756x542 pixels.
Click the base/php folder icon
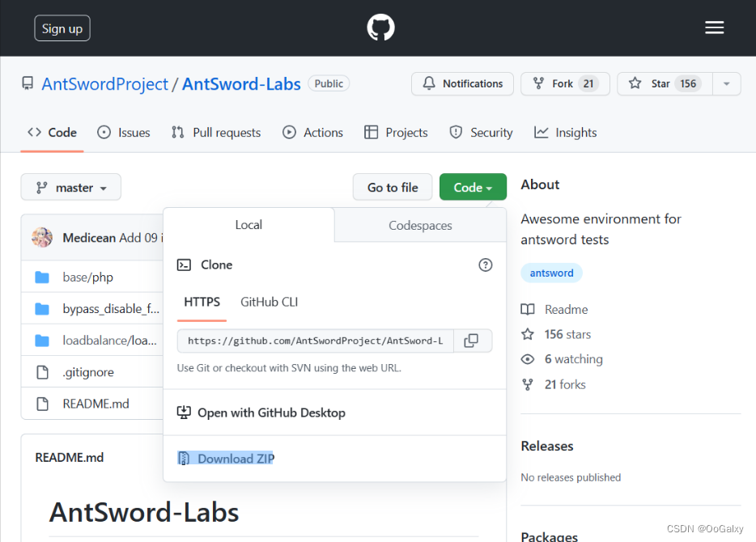pos(42,277)
